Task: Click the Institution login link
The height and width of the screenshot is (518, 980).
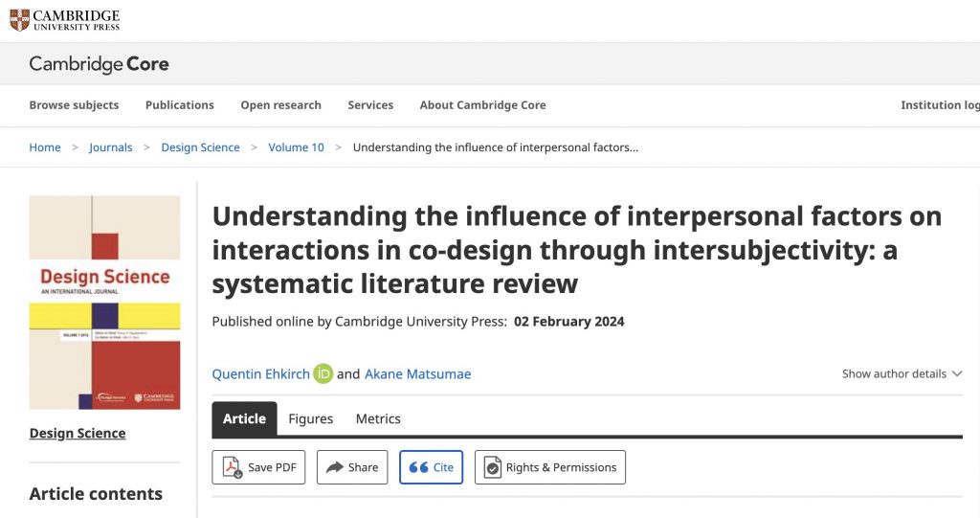Action: click(940, 105)
